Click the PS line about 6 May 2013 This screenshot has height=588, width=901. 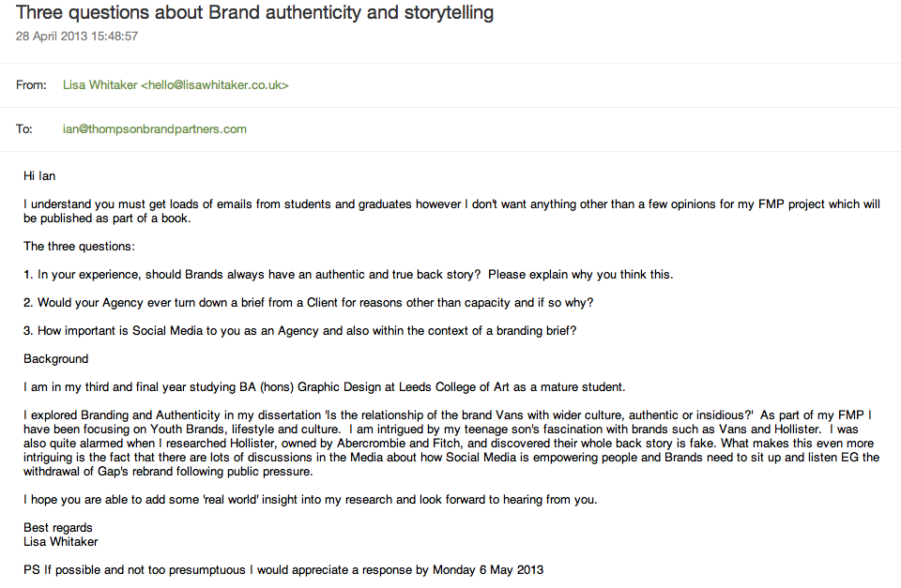283,569
